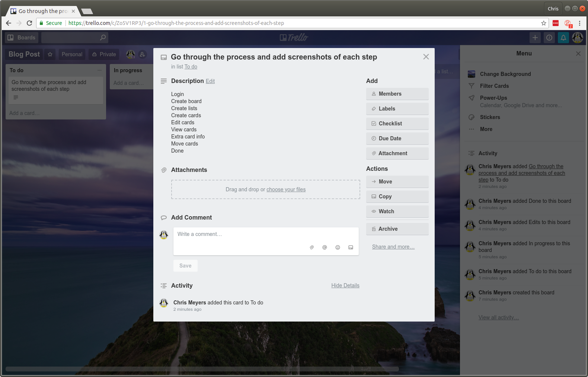Open notifications bell in Trello header
588x377 pixels.
[x=563, y=38]
